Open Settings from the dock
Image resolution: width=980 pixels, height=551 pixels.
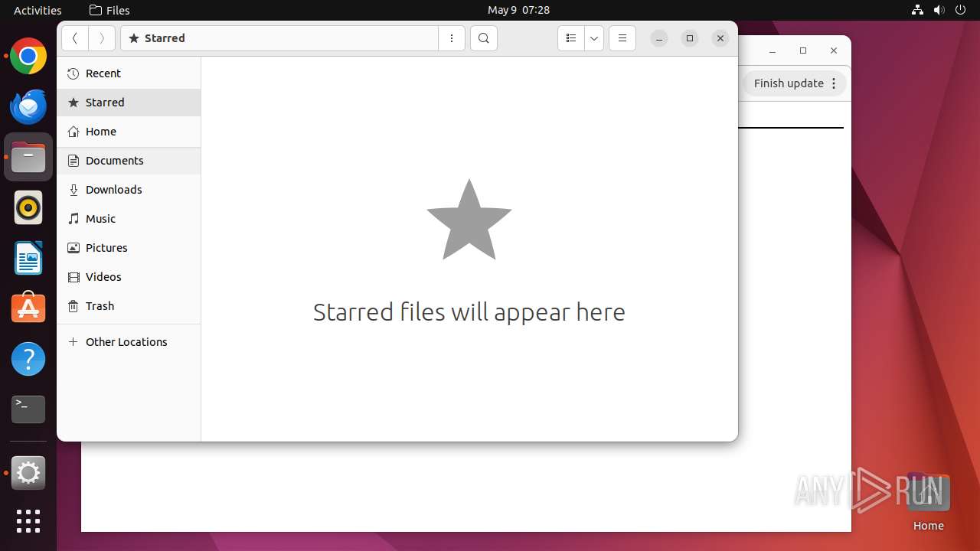click(28, 473)
